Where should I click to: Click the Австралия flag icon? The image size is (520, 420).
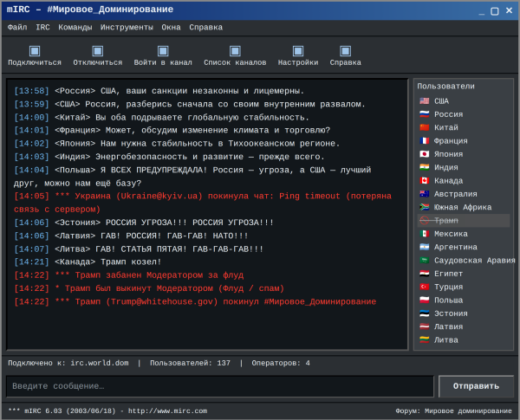point(424,194)
